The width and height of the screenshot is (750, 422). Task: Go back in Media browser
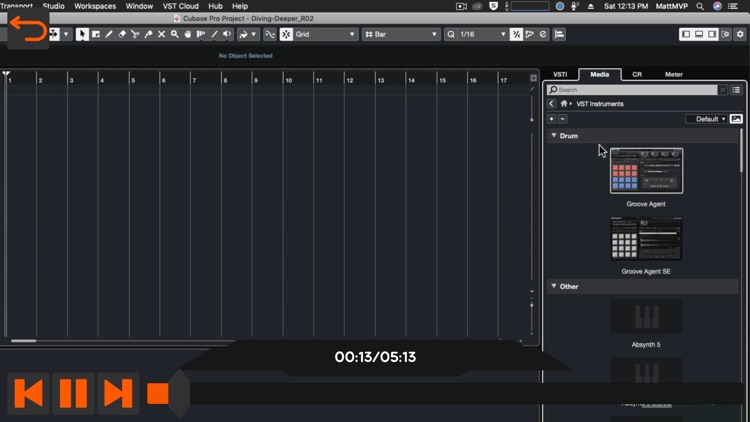coord(551,104)
